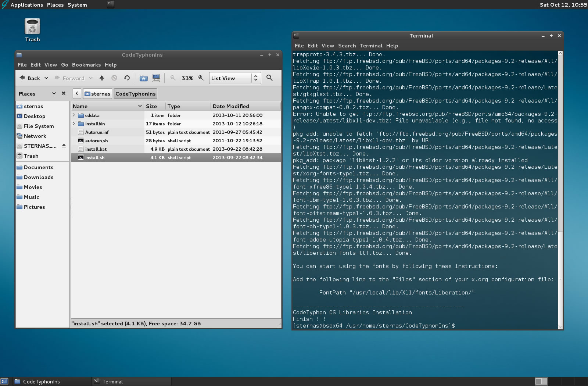Open the Bookmarks menu in file manager
This screenshot has height=386, width=588.
86,65
